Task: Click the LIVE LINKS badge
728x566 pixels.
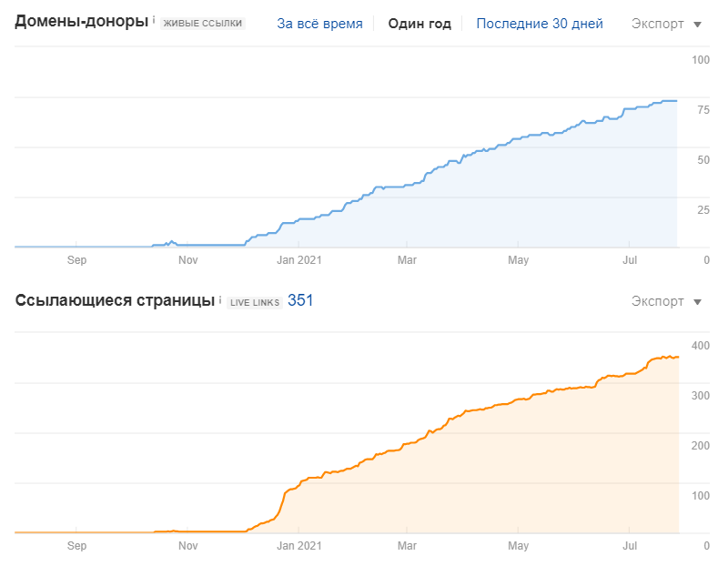Action: coord(254,302)
